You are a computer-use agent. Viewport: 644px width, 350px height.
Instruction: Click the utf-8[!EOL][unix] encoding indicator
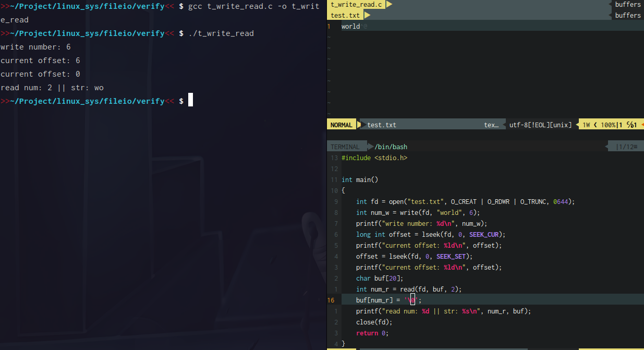[541, 125]
